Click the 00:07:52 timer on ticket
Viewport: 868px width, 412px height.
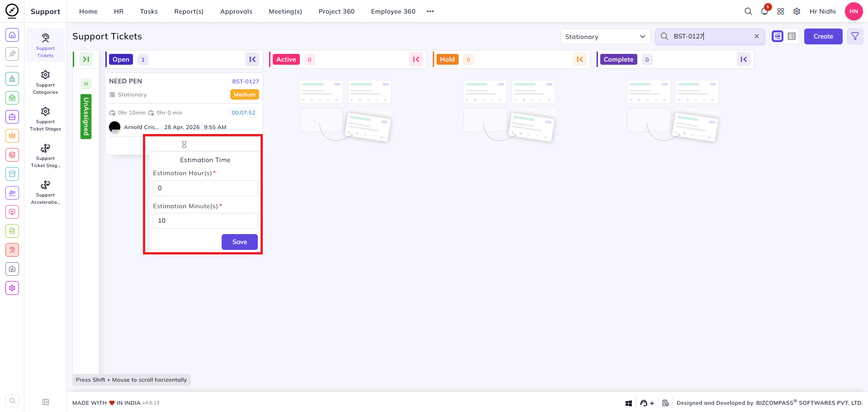(x=243, y=113)
